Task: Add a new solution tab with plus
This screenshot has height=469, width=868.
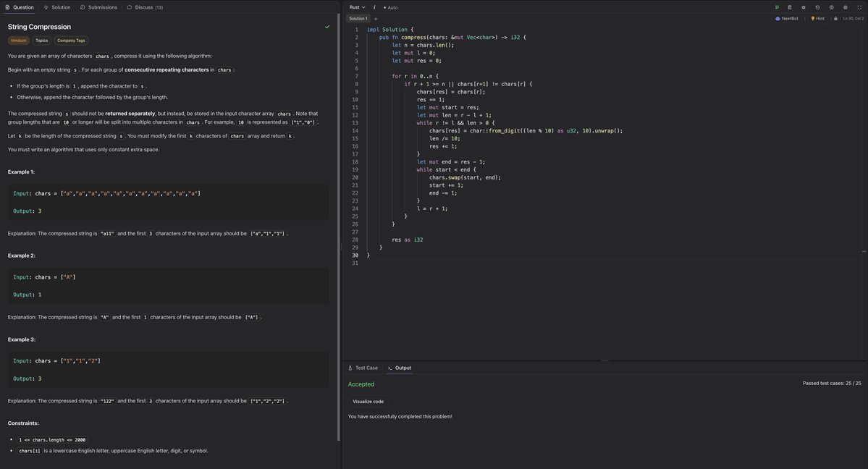Action: coord(376,19)
